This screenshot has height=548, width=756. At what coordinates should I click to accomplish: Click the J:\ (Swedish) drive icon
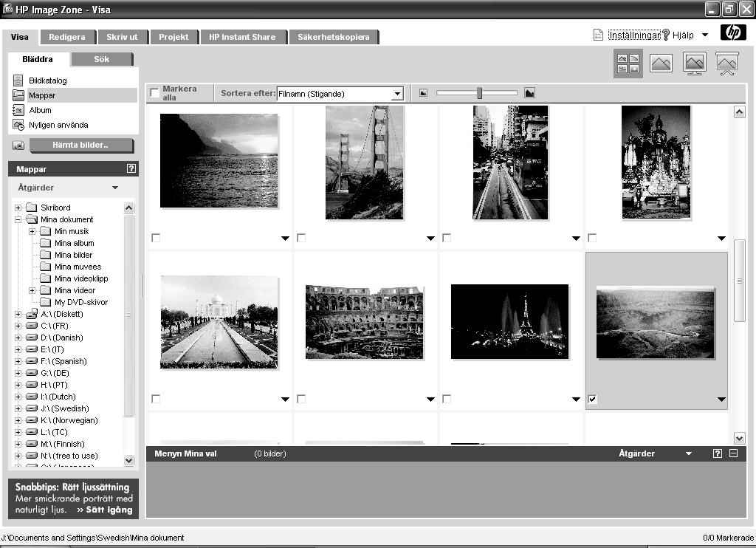32,408
